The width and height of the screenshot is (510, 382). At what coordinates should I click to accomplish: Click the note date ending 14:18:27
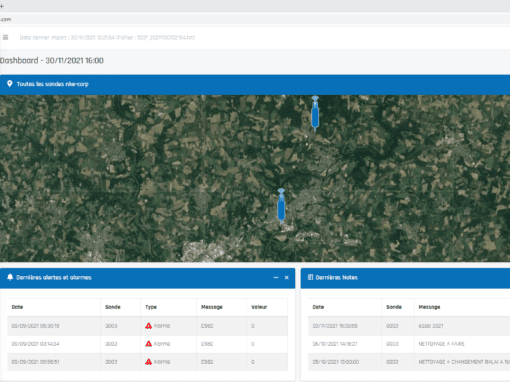335,344
